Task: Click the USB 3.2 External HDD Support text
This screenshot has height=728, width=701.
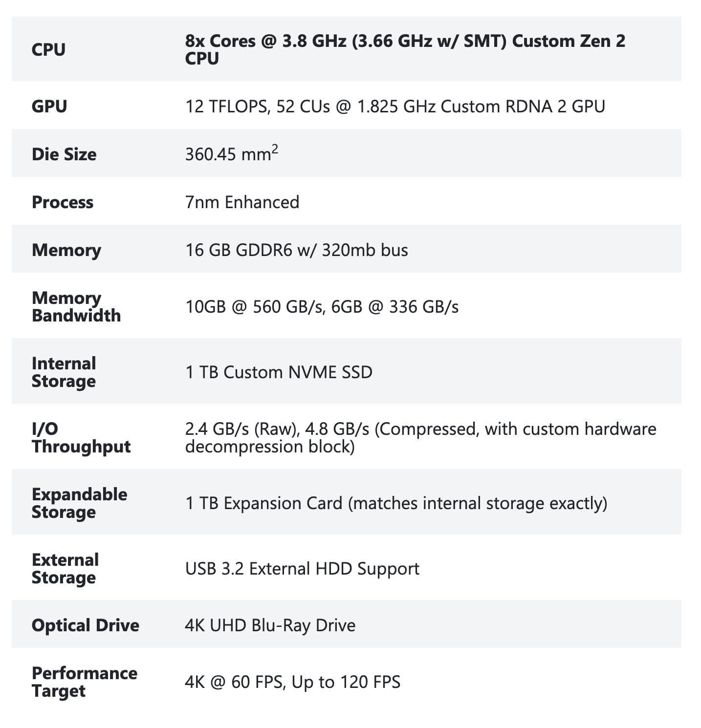Action: coord(302,568)
